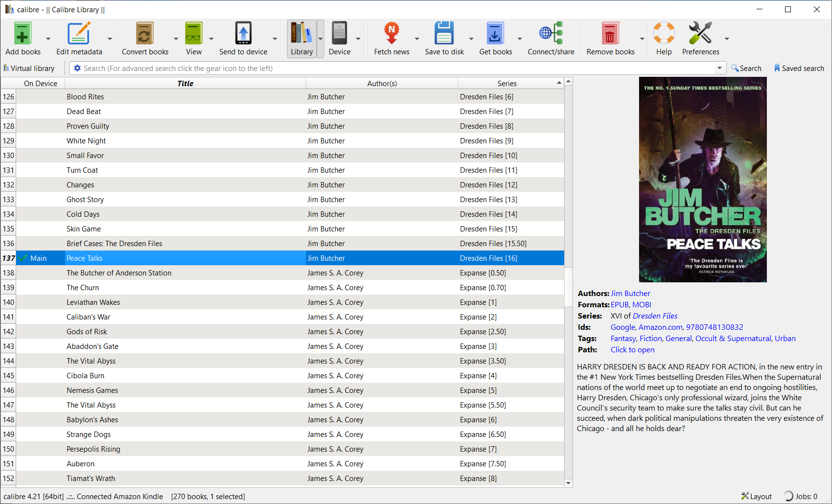Sort by the Author(s) column header

pos(382,83)
